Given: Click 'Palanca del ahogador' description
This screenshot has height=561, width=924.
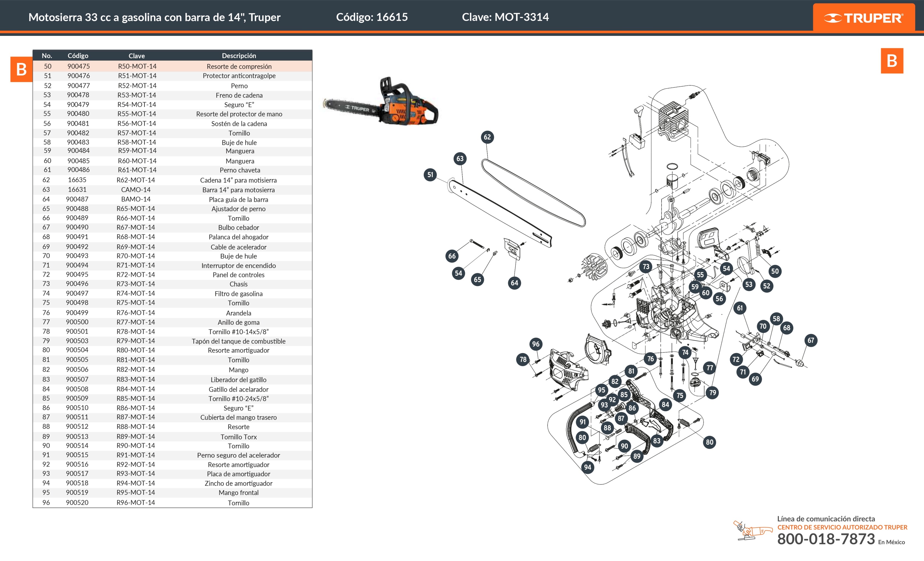Looking at the screenshot, I should 239,237.
